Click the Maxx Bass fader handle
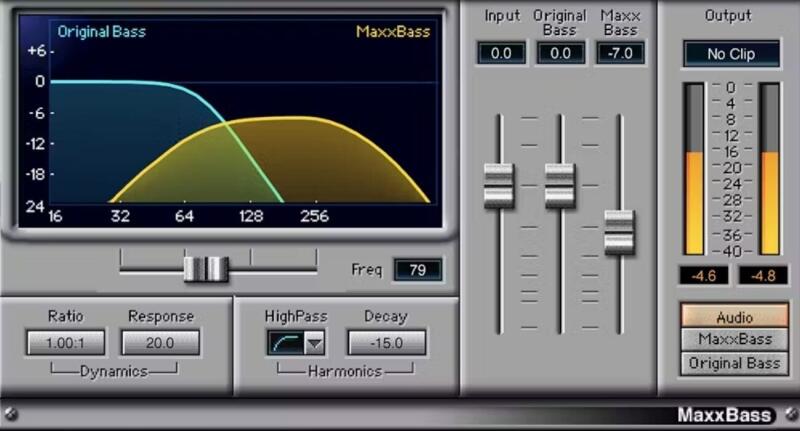800x431 pixels. click(x=620, y=232)
